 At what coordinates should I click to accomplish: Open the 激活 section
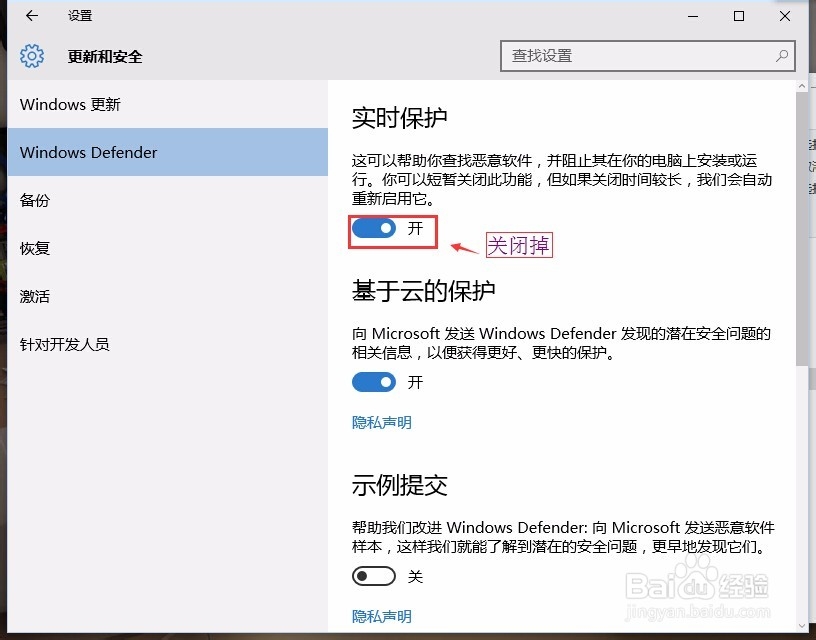pyautogui.click(x=168, y=296)
